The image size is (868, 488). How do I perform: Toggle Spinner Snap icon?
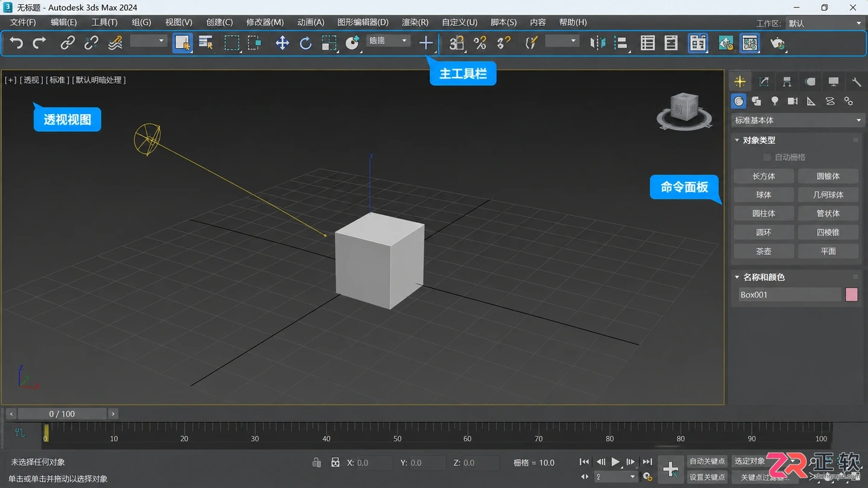(x=503, y=43)
